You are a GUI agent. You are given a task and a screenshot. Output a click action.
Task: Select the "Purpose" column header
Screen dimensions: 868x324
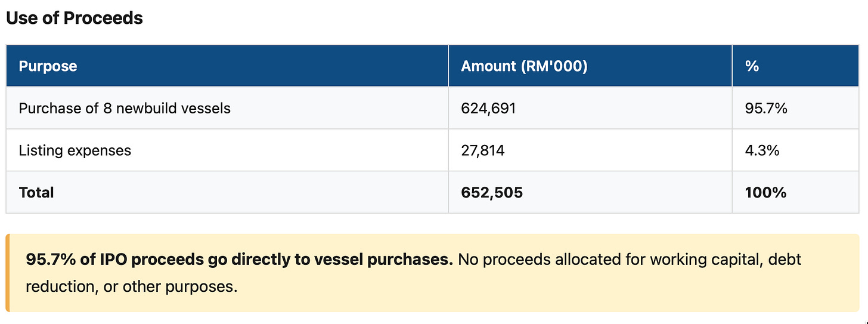pos(48,66)
